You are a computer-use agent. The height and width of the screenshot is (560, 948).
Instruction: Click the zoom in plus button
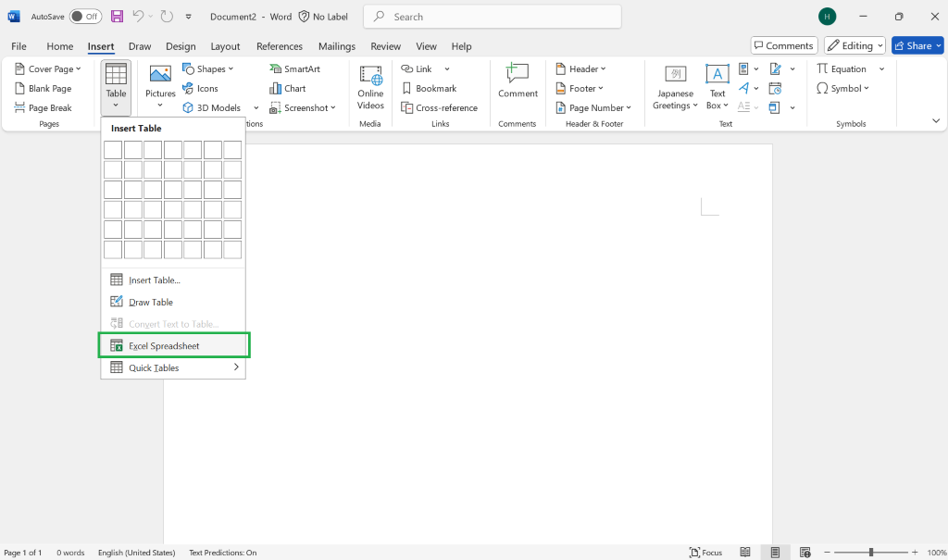(915, 553)
